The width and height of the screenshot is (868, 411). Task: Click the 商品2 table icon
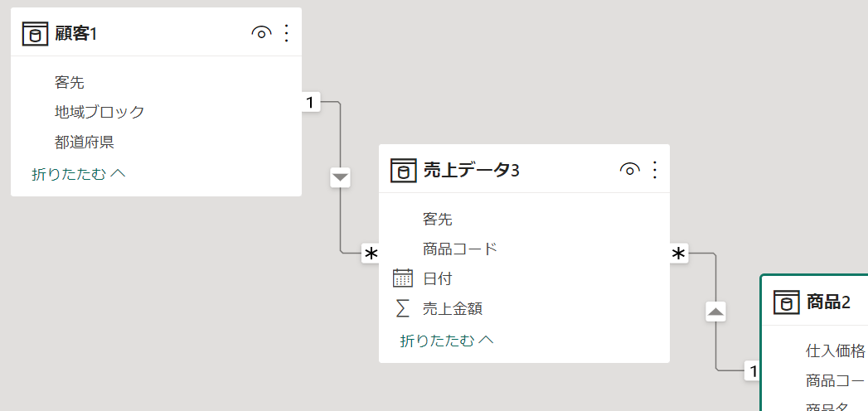(x=787, y=302)
